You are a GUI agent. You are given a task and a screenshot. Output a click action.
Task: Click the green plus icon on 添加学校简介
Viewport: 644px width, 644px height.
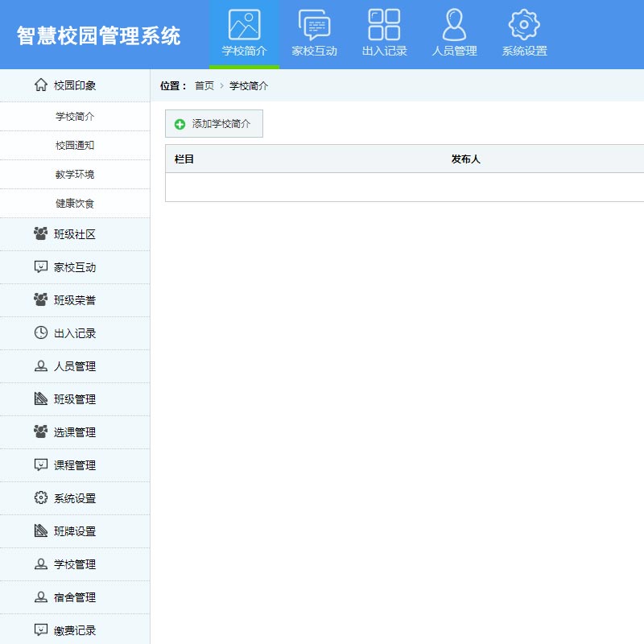[180, 124]
